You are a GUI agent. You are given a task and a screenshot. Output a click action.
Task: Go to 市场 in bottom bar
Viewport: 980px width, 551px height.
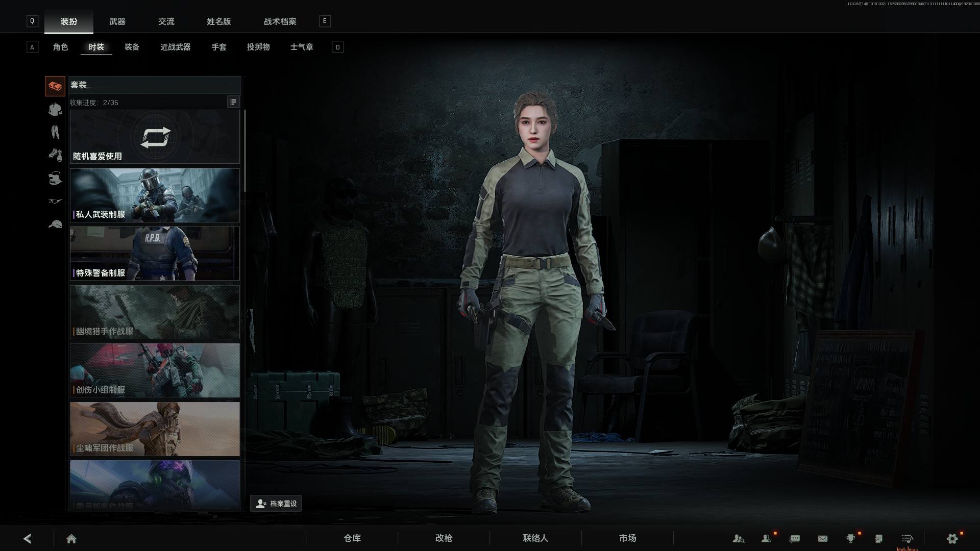click(628, 538)
